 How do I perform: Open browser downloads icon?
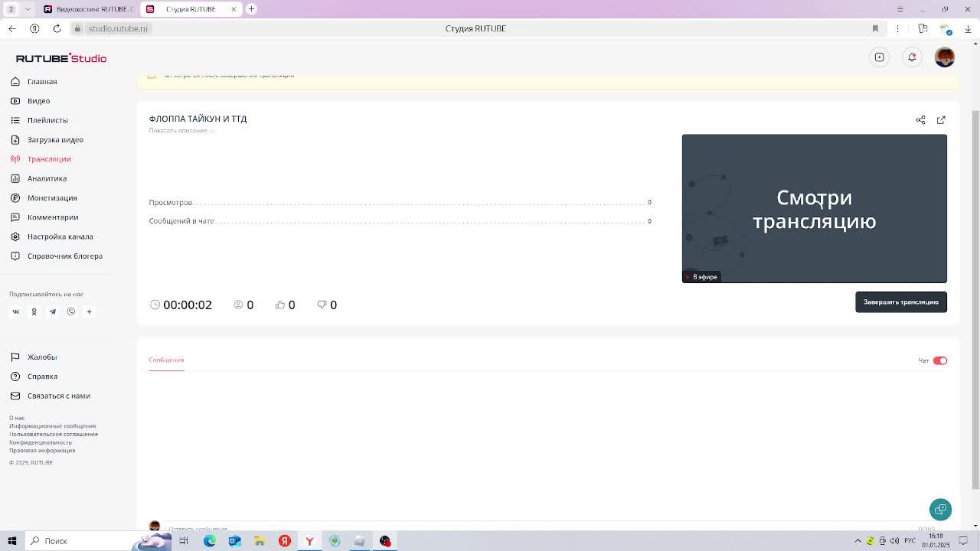pos(968,28)
